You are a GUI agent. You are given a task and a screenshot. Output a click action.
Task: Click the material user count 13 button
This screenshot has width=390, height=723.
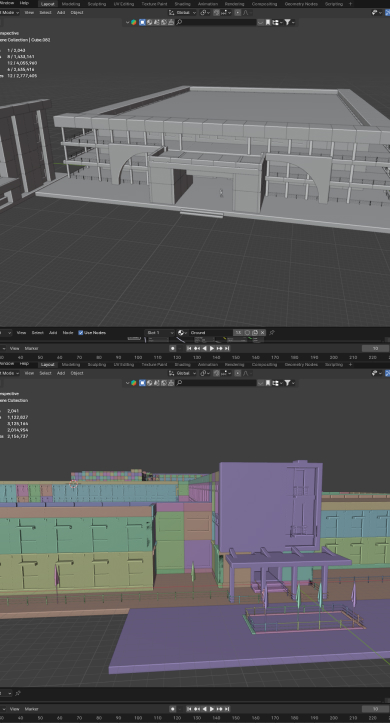tap(237, 332)
